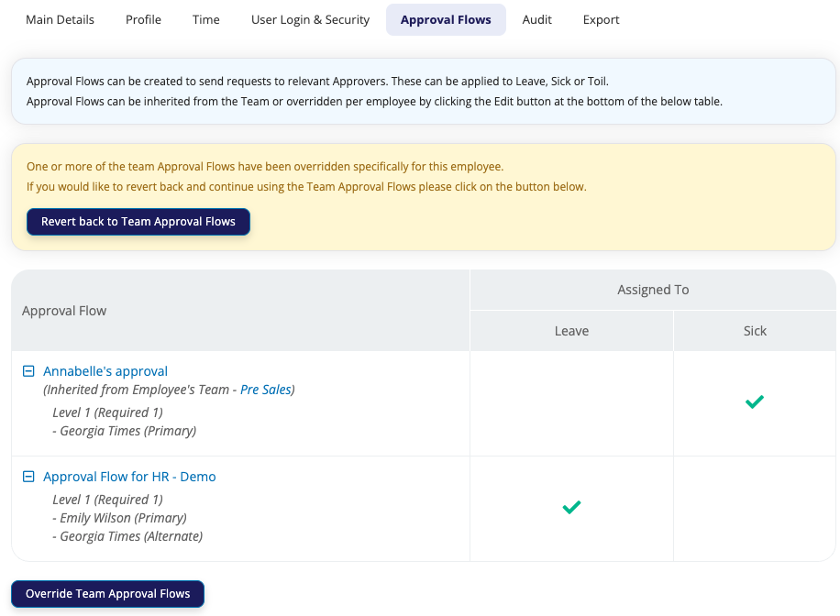This screenshot has height=616, width=840.
Task: Open the Time tab
Action: (x=206, y=20)
